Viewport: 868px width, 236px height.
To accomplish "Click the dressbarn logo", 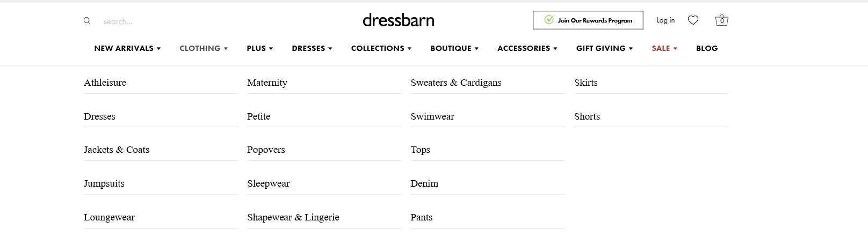I will click(399, 20).
